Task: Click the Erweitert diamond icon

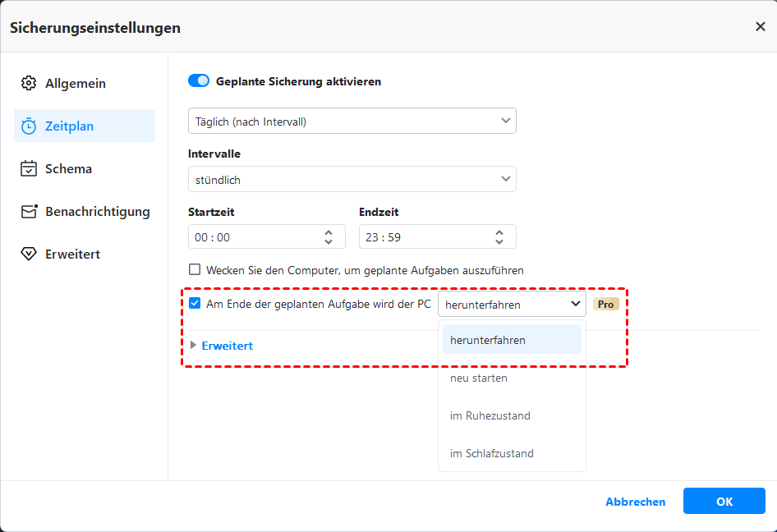Action: [29, 255]
